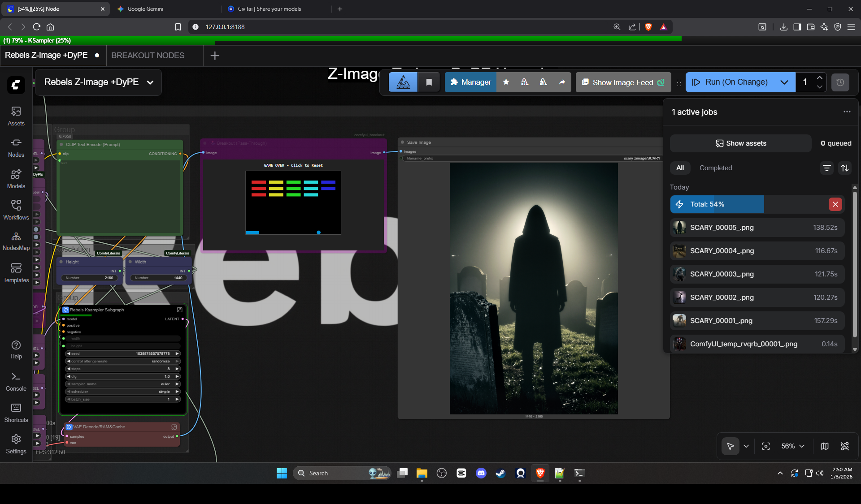Open job list sort order icon
This screenshot has height=504, width=861.
tap(845, 168)
